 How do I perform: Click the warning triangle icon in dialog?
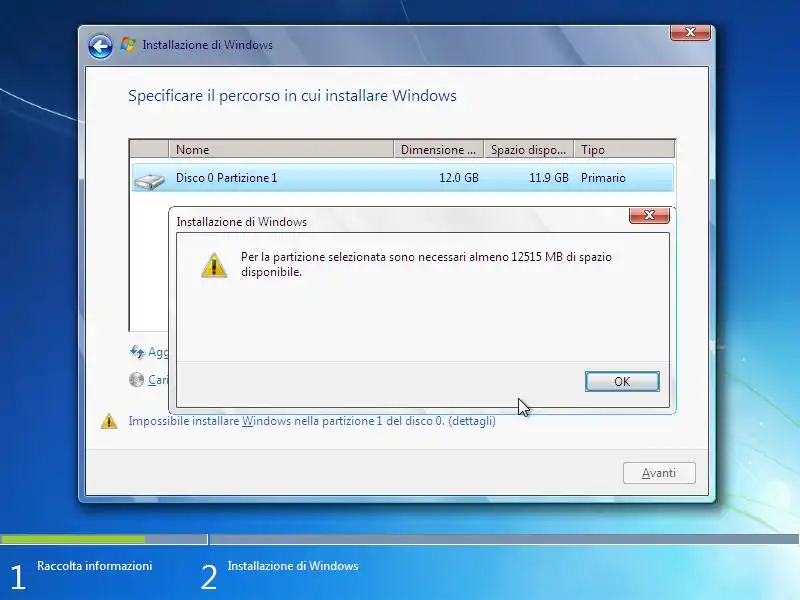pos(214,265)
